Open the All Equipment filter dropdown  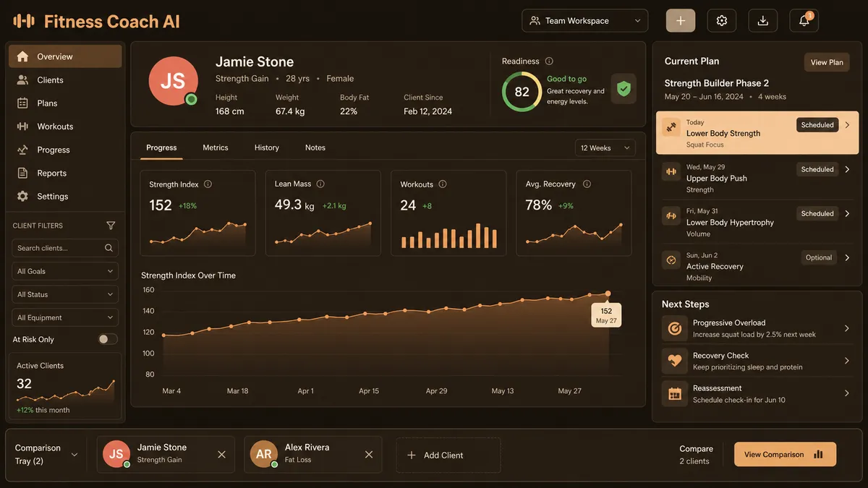(65, 317)
